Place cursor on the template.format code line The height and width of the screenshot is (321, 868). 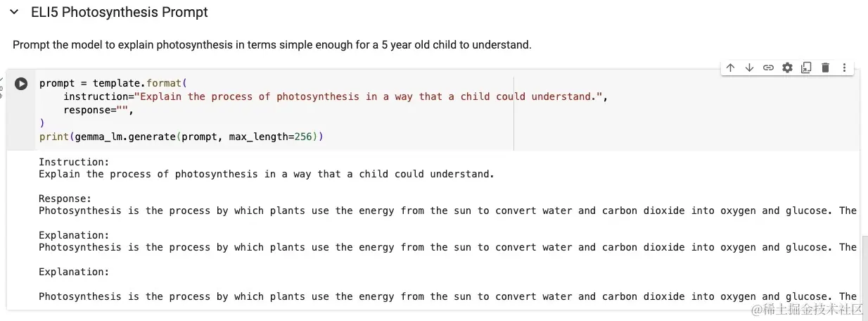(x=113, y=83)
